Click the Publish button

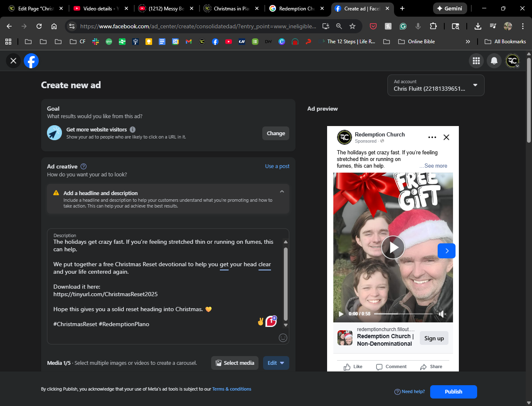coord(453,391)
